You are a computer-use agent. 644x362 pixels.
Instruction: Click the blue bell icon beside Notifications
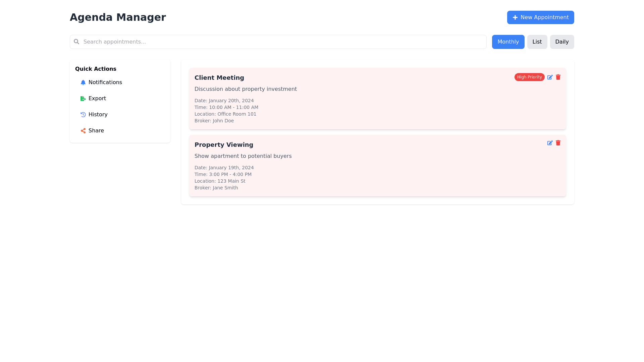point(83,82)
